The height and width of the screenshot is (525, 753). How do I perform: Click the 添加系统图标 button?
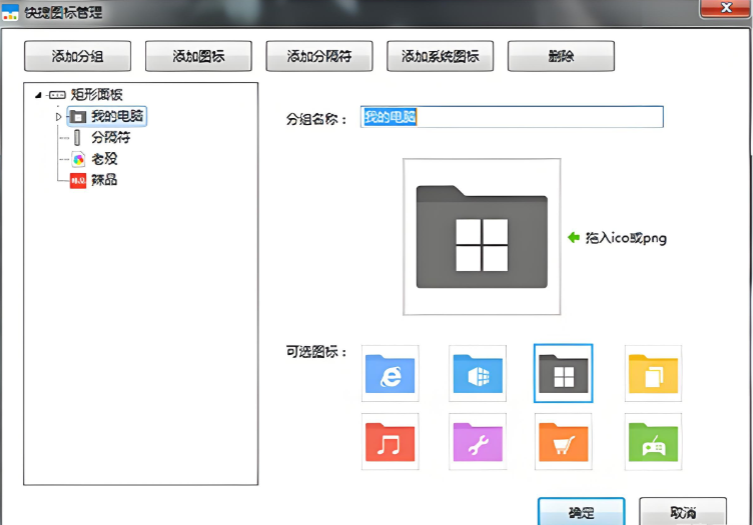coord(440,56)
